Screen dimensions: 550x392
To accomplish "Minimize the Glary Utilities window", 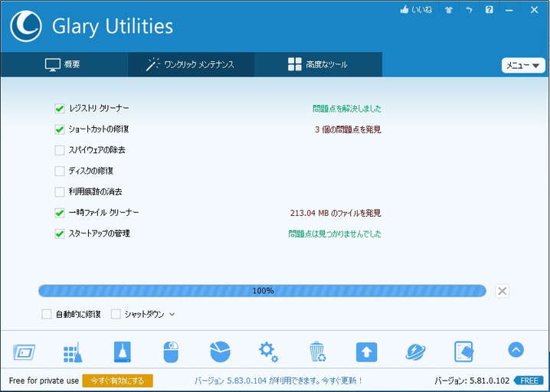I will coord(509,10).
